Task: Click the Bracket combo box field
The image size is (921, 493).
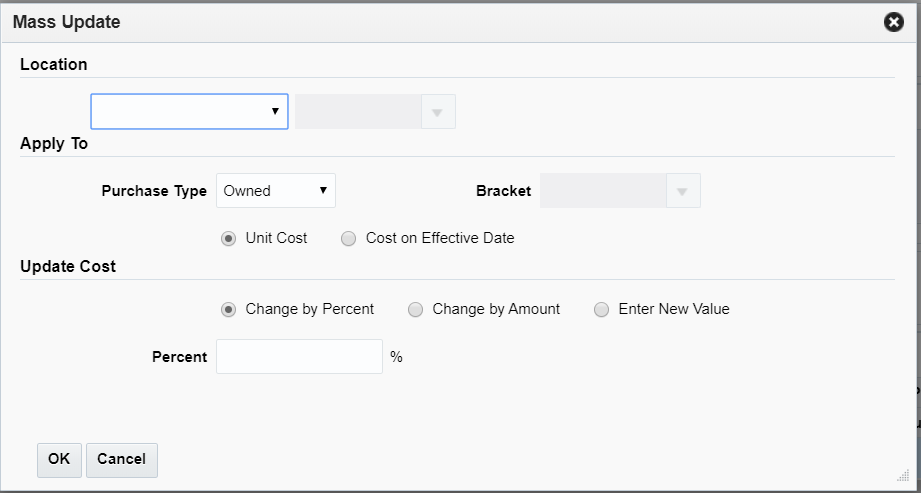Action: coord(603,190)
